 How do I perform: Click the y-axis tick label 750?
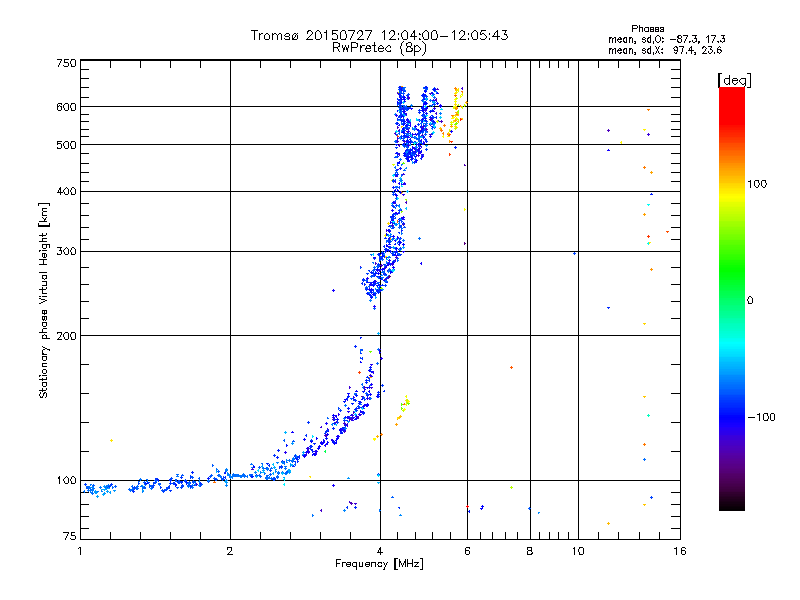66,63
